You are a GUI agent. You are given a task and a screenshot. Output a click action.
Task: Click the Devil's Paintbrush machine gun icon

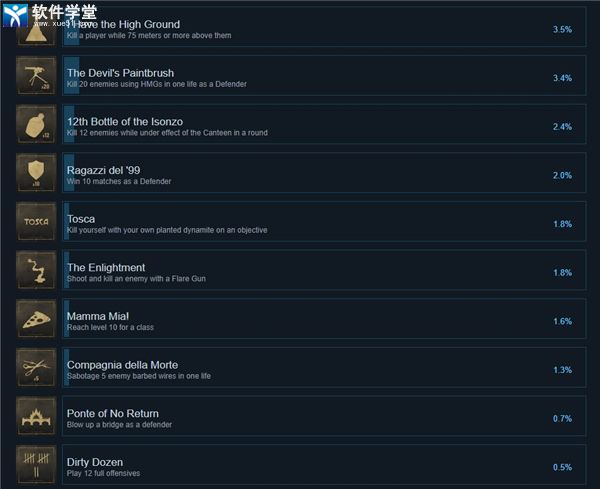(x=36, y=76)
